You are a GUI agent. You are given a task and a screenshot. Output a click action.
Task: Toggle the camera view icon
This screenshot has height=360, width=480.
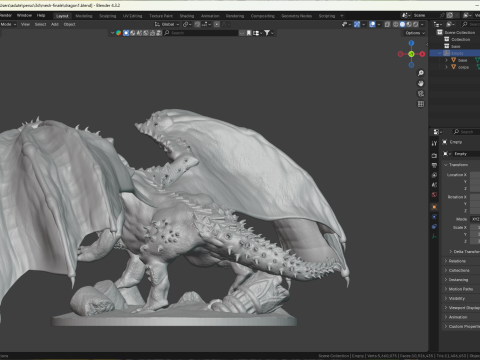(x=421, y=94)
